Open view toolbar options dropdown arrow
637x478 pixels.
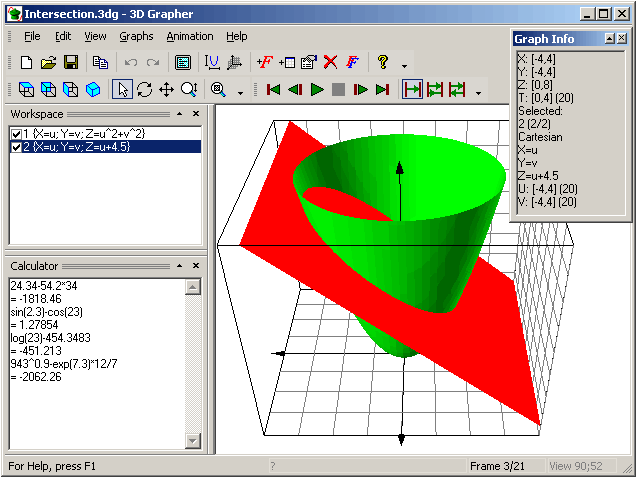tap(240, 93)
